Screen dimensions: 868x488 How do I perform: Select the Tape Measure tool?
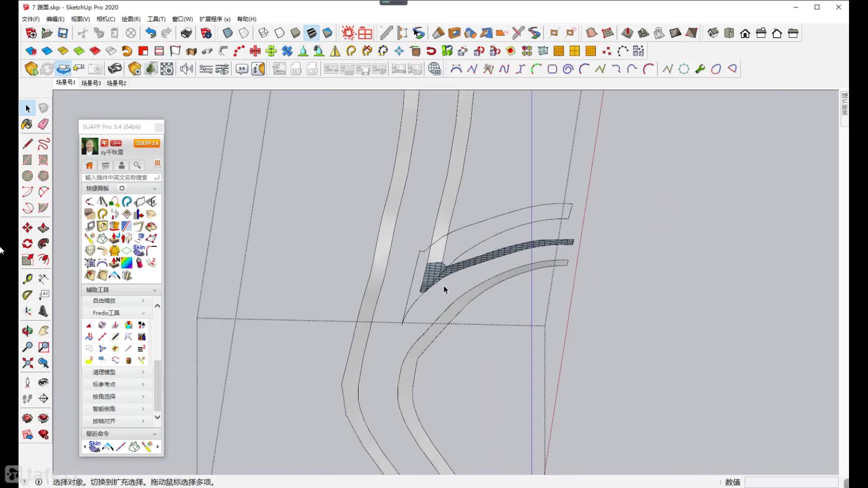pos(28,279)
